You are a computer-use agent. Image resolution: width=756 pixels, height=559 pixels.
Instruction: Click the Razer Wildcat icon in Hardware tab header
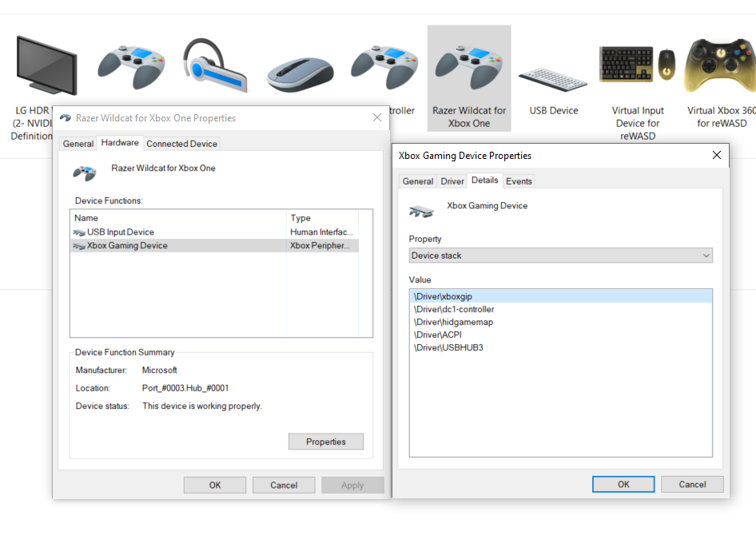(85, 173)
